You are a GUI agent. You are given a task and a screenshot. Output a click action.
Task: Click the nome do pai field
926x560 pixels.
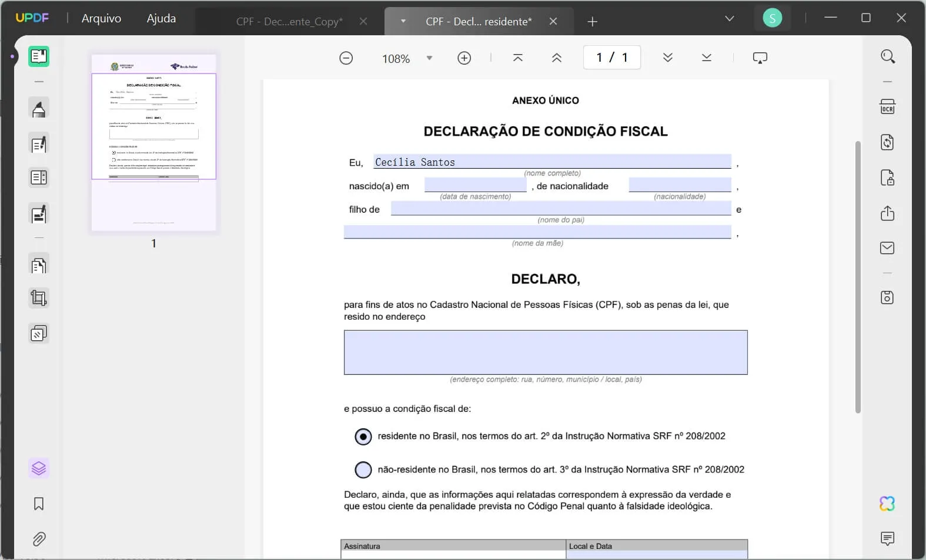click(x=561, y=209)
